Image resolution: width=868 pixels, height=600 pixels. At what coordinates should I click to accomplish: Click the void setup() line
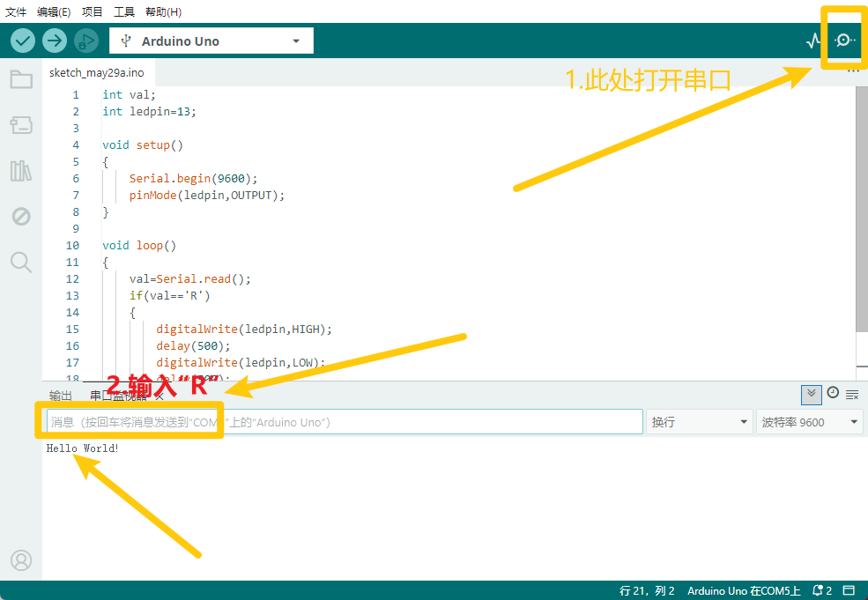(x=142, y=145)
